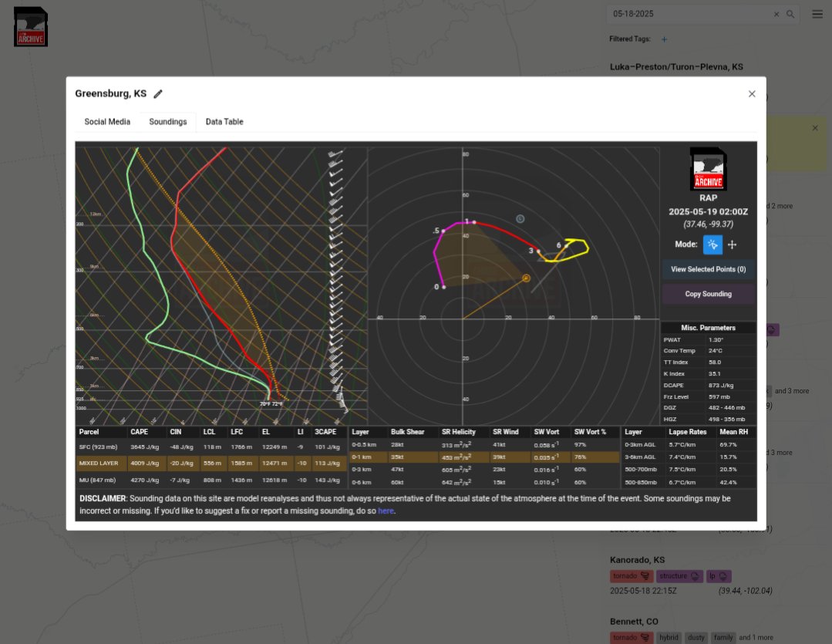Click hodograph point labeled 6
The height and width of the screenshot is (644, 832).
(x=566, y=246)
